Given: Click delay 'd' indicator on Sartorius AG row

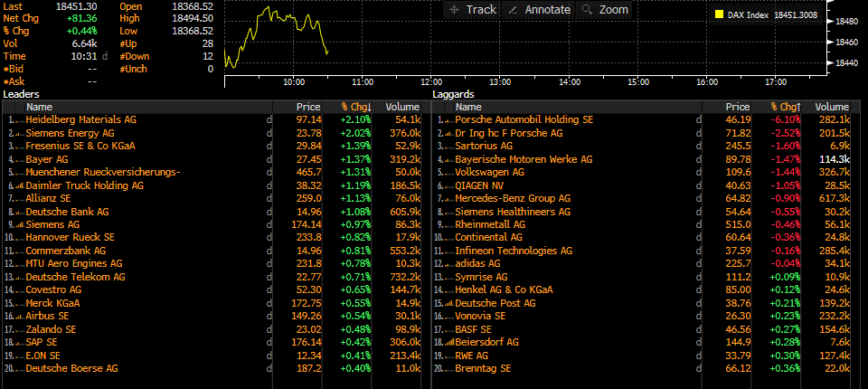Looking at the screenshot, I should pos(699,147).
